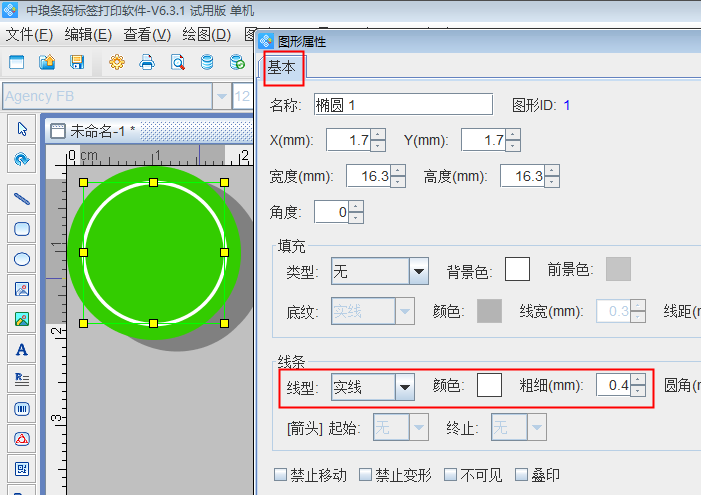Click the line 颜色 white color swatch

pos(490,386)
